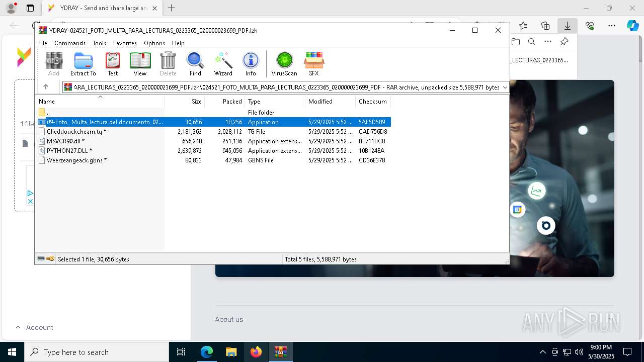Open Edge from the taskbar
Viewport: 644px width, 362px height.
pos(207,352)
